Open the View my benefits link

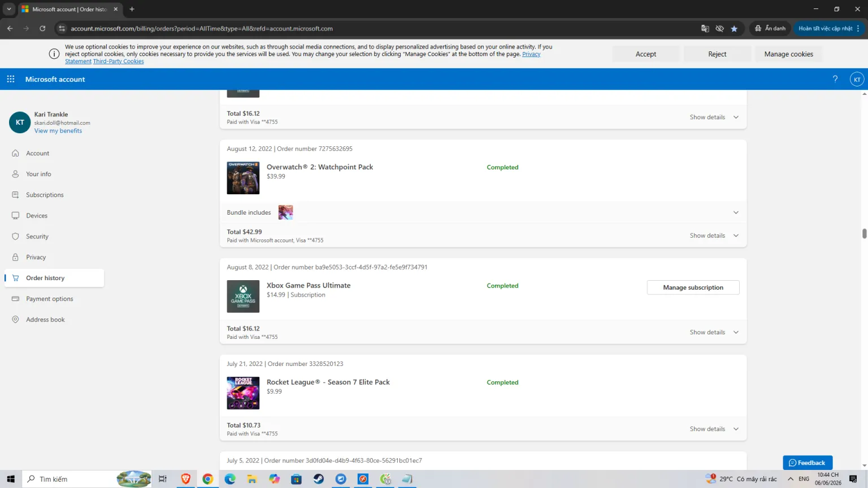pos(58,131)
